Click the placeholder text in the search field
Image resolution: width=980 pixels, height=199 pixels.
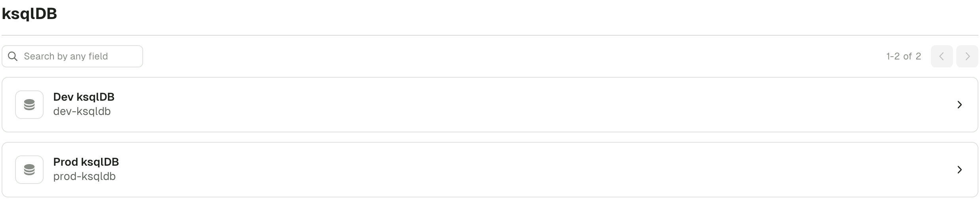coord(66,56)
